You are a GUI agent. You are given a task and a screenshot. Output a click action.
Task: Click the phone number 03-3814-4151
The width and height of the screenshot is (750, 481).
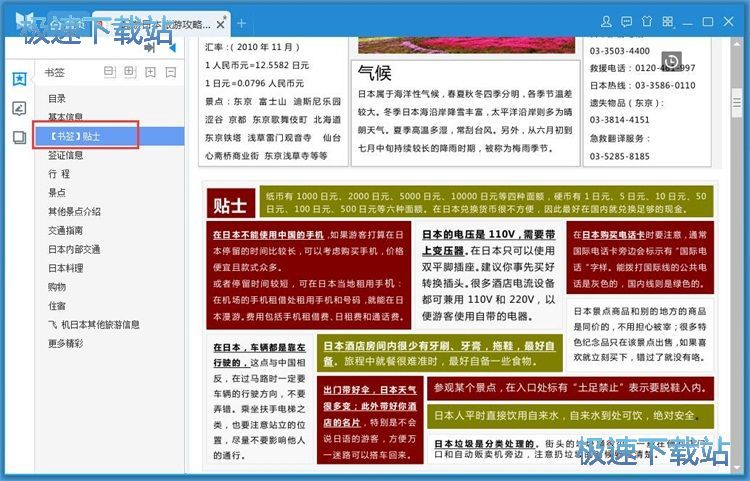(x=619, y=120)
